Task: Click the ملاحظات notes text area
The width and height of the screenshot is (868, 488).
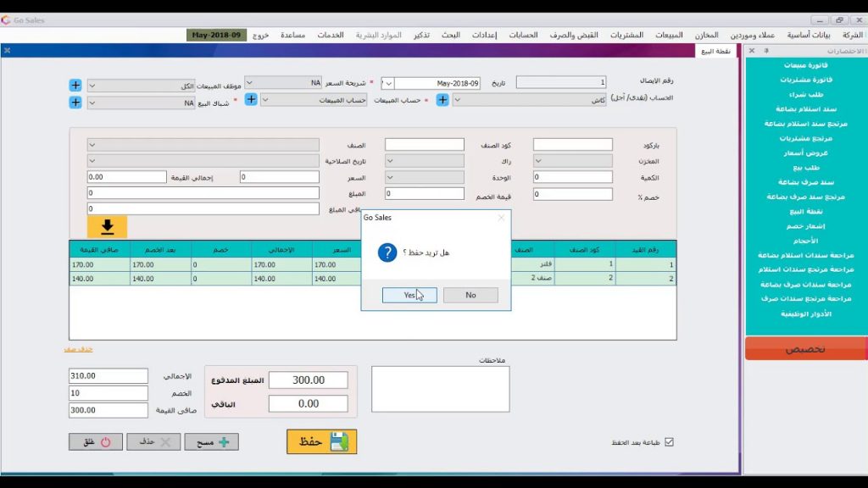Action: pos(441,389)
